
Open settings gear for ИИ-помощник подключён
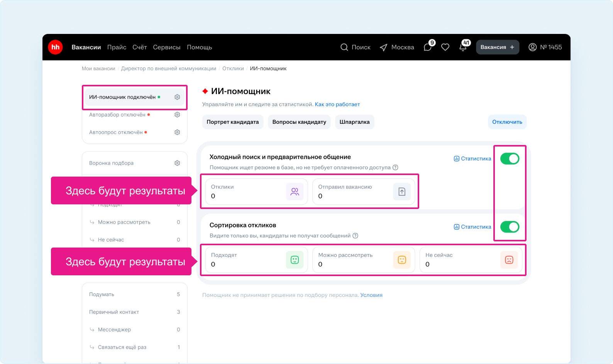tap(177, 97)
